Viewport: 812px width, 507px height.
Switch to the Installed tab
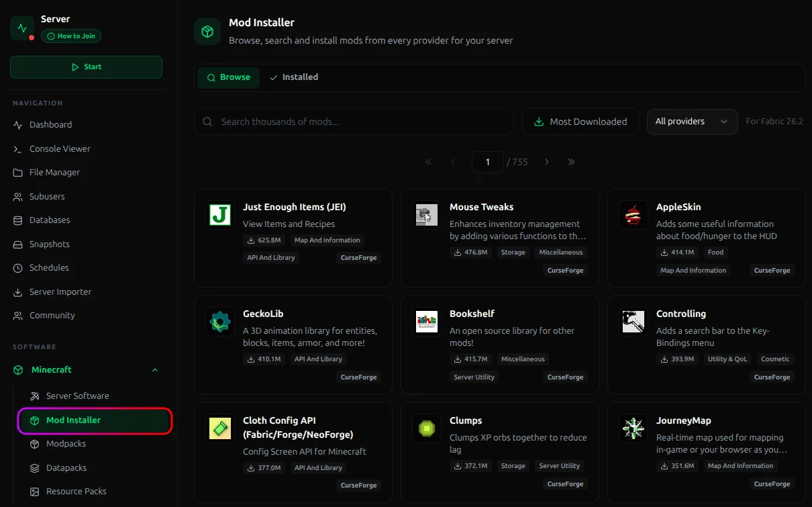pos(294,77)
